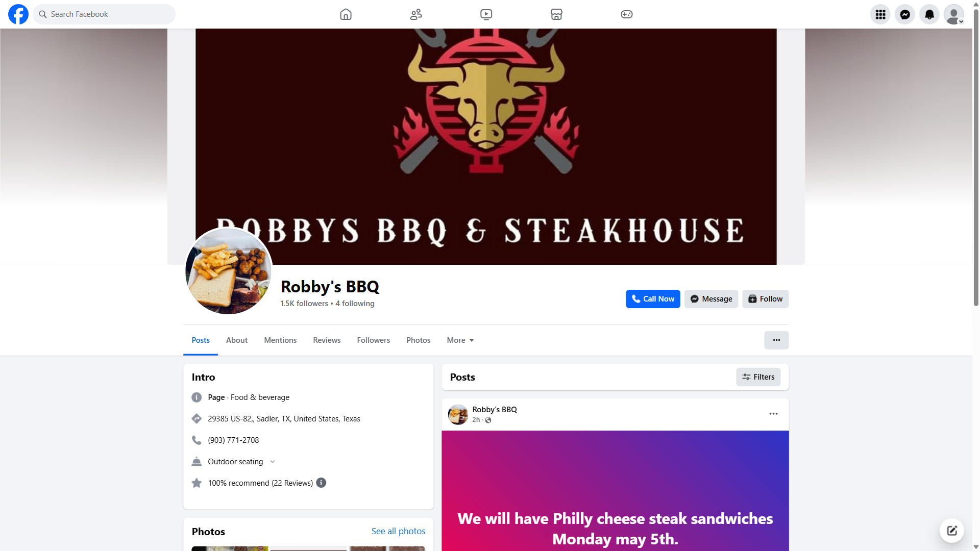
Task: Open the Facebook home icon
Action: click(346, 14)
